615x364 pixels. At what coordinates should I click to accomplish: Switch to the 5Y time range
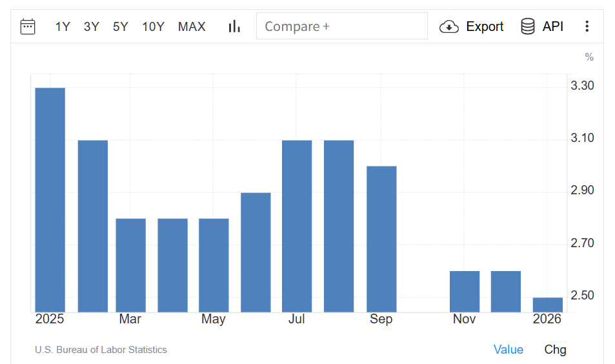tap(121, 26)
